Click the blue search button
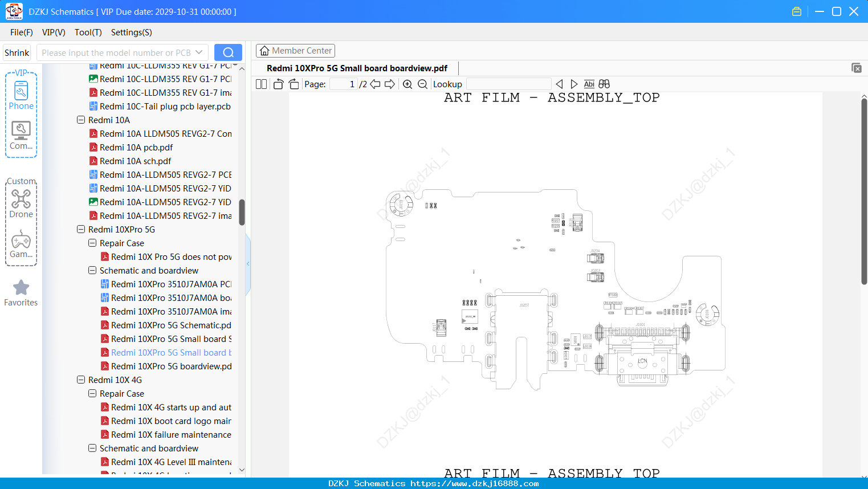The height and width of the screenshot is (489, 868). (228, 52)
